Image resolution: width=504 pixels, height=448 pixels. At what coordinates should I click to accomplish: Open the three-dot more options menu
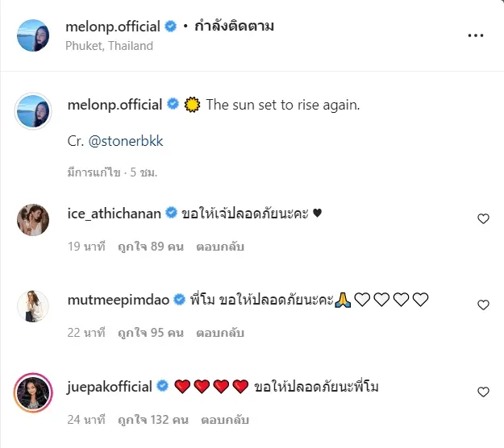[x=476, y=36]
